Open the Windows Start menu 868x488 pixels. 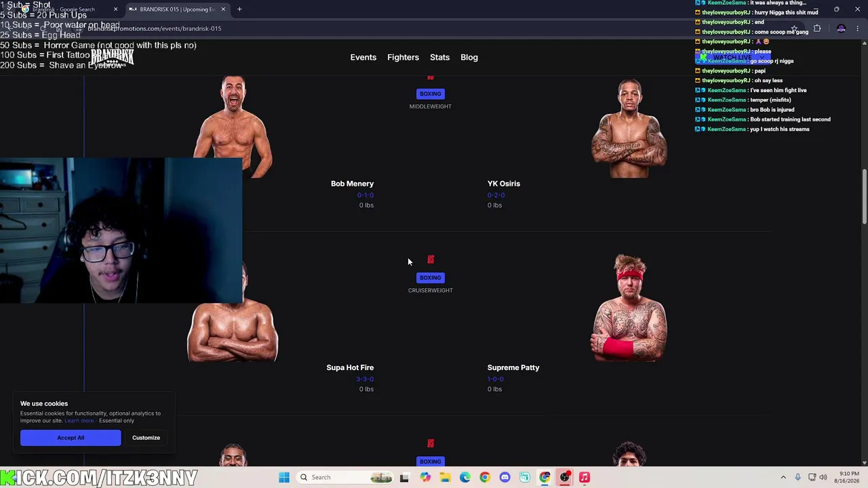pos(284,477)
